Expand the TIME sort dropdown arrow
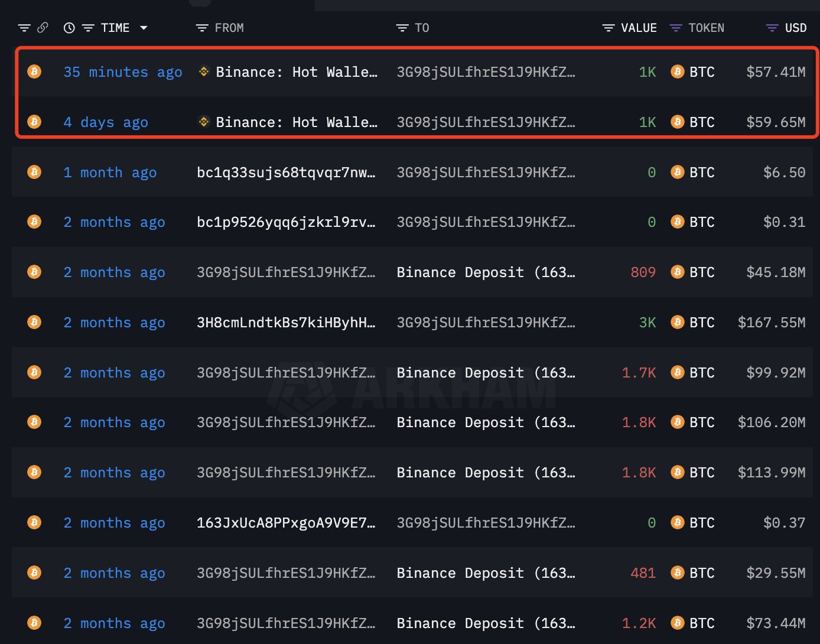 [144, 27]
